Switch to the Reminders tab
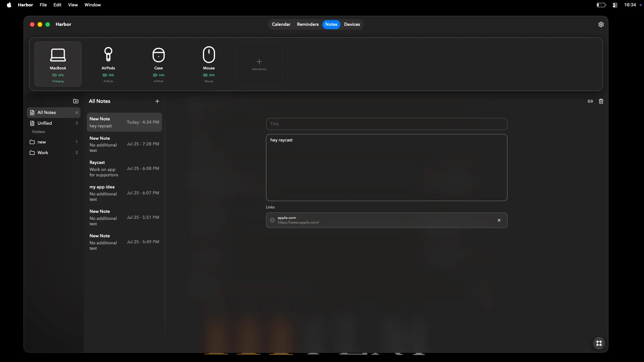Viewport: 644px width, 362px height. pyautogui.click(x=308, y=24)
